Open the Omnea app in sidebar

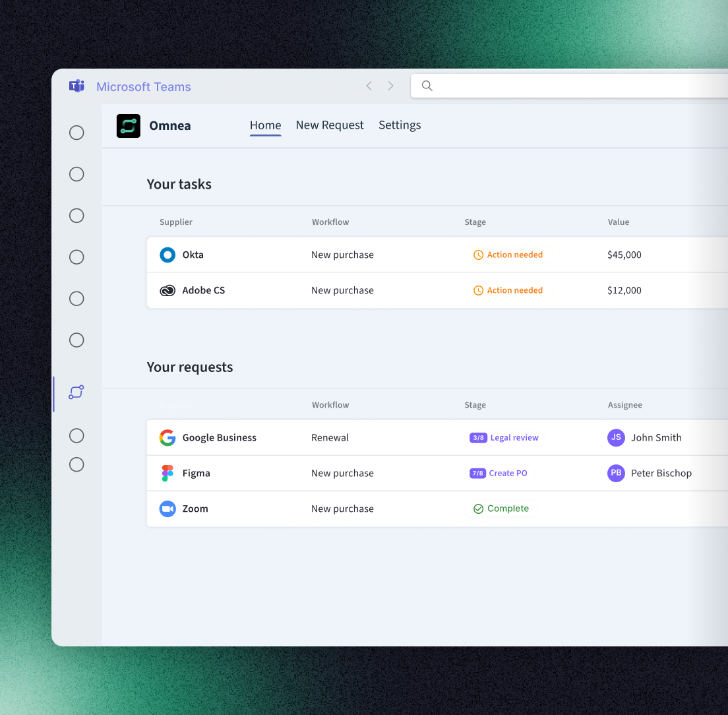tap(76, 392)
